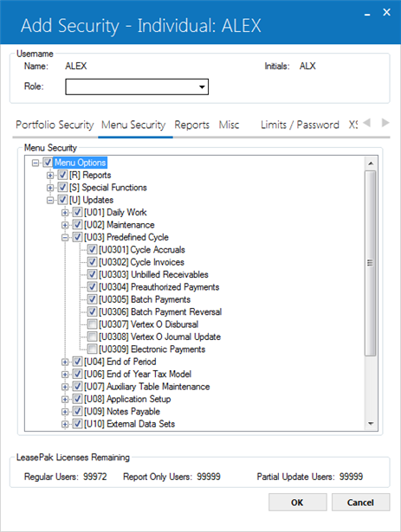Click the tree scrollbar down arrow
Screen dimensions: 401x532
[x=371, y=424]
